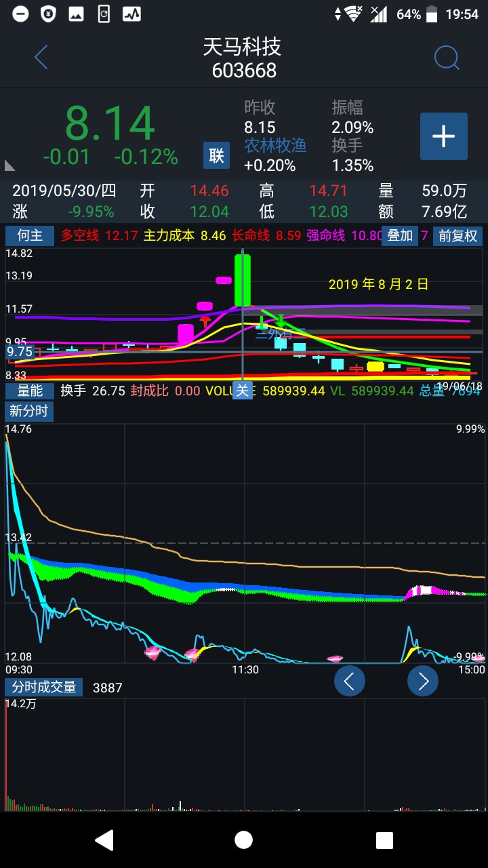The width and height of the screenshot is (488, 868).
Task: Tap the 主力成本 8.46 indicator value
Action: click(184, 235)
